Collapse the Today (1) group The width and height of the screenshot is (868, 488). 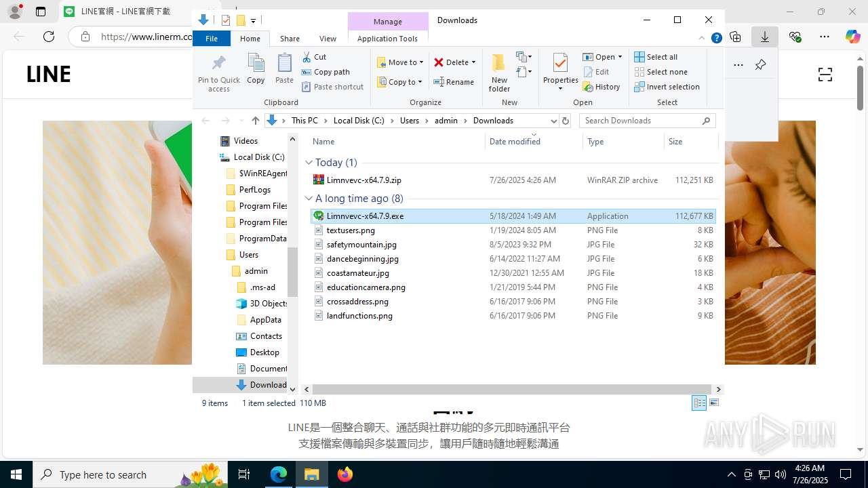(309, 163)
